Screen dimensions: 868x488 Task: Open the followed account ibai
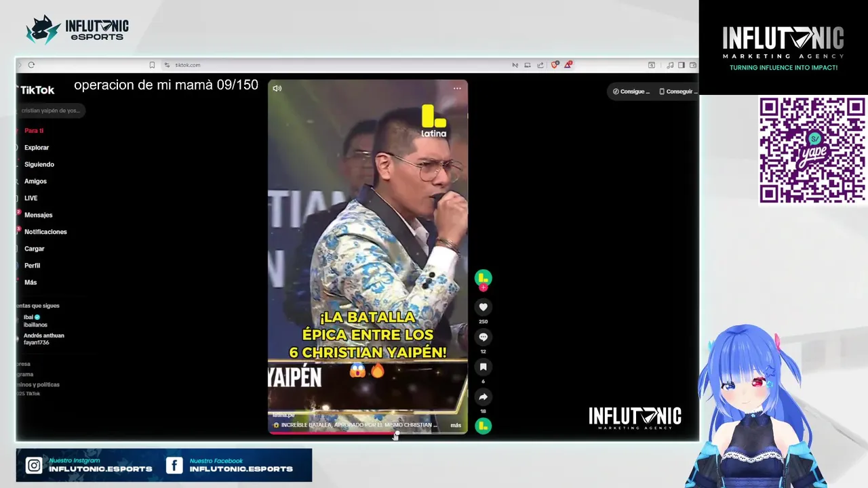[x=35, y=321]
